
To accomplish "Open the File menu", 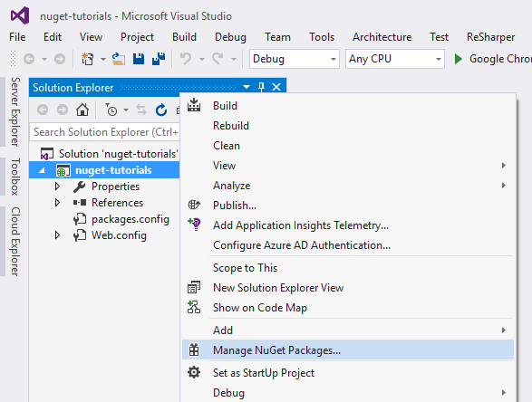I will [17, 37].
